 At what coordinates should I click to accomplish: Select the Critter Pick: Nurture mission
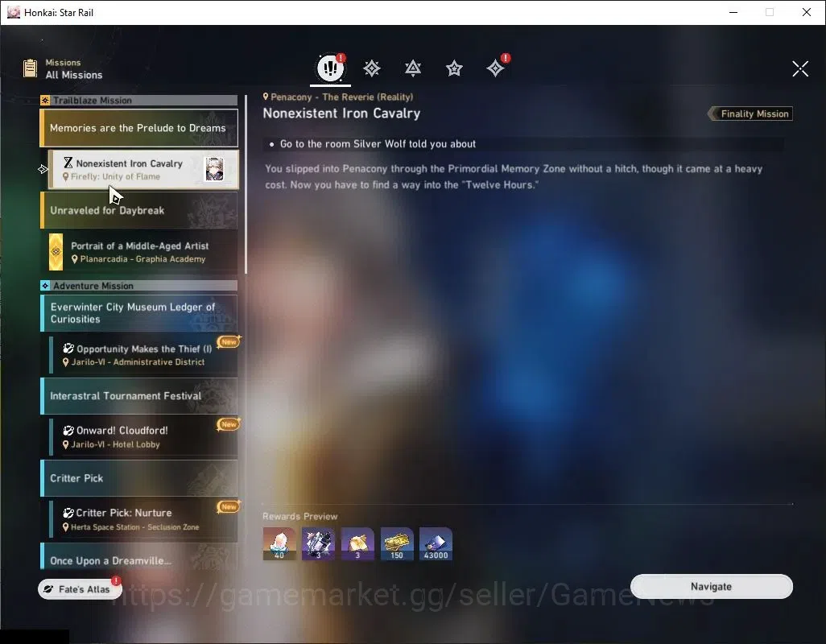coord(143,519)
